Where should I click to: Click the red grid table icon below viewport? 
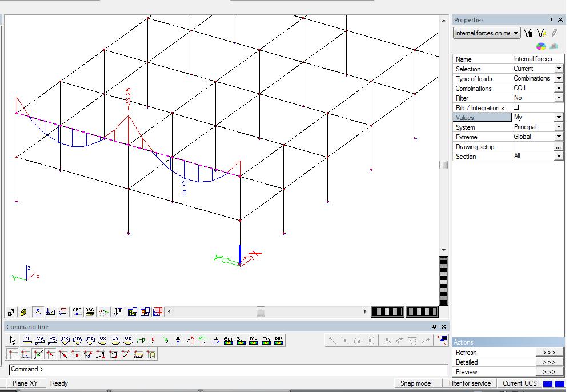click(158, 312)
